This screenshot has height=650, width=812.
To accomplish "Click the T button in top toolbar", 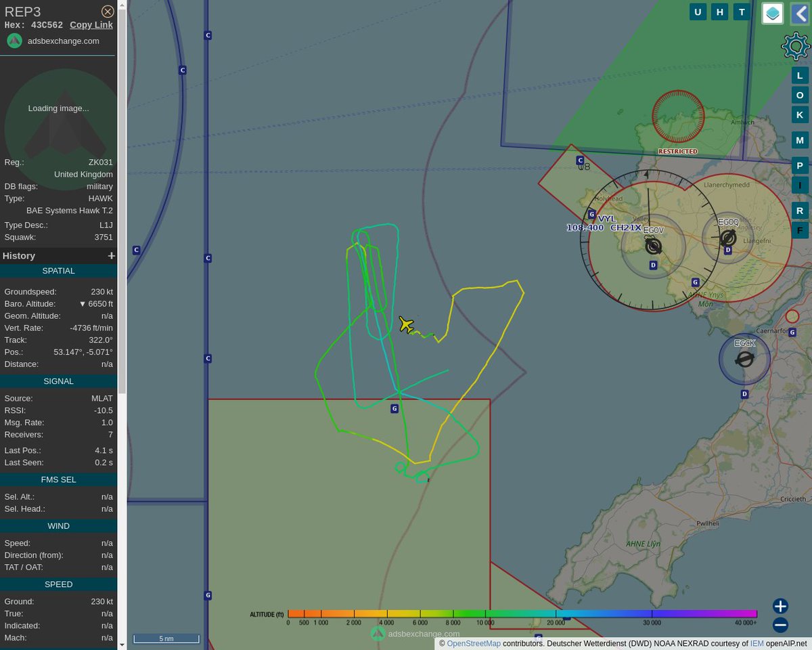I will pyautogui.click(x=741, y=12).
